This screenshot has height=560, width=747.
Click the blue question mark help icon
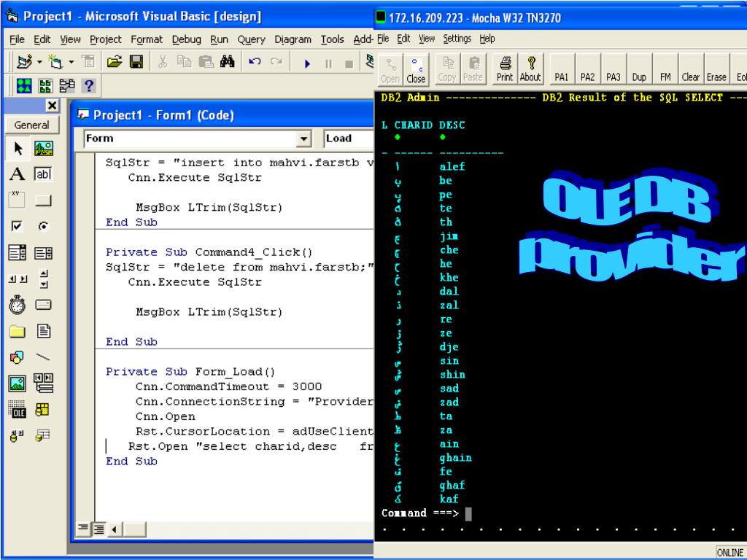coord(88,86)
